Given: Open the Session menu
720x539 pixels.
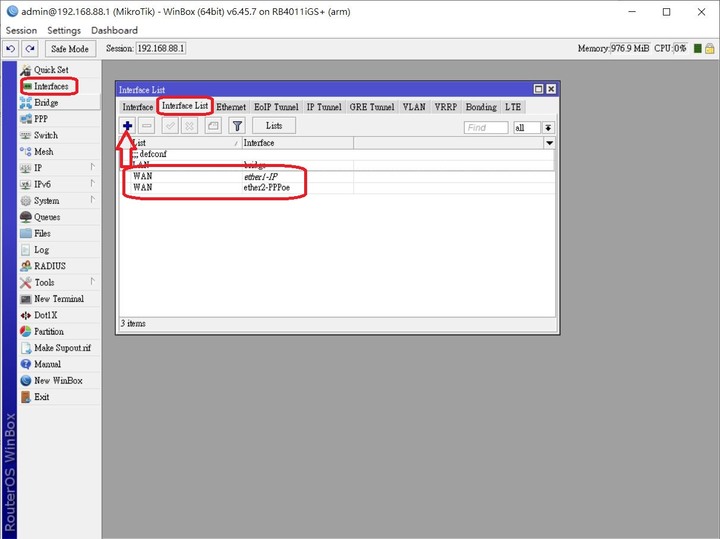Looking at the screenshot, I should tap(21, 30).
